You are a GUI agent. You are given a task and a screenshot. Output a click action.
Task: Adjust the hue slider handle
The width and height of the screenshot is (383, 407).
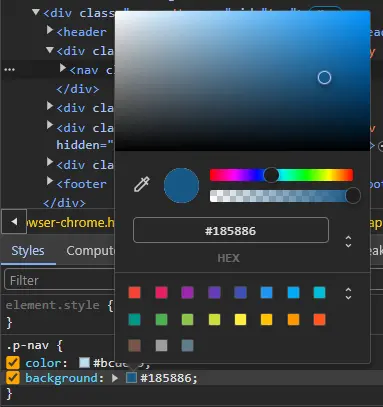271,175
